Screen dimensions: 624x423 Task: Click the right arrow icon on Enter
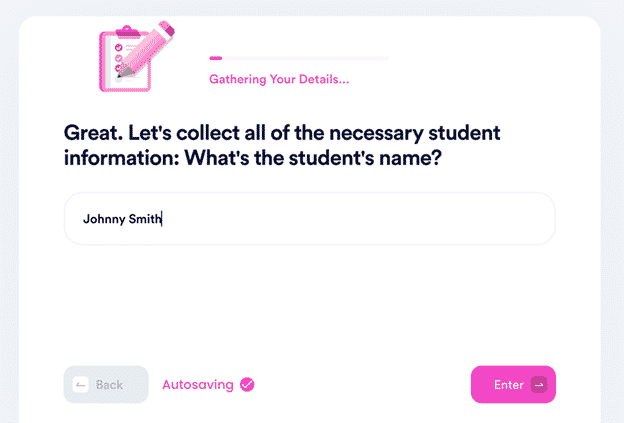[x=539, y=385]
